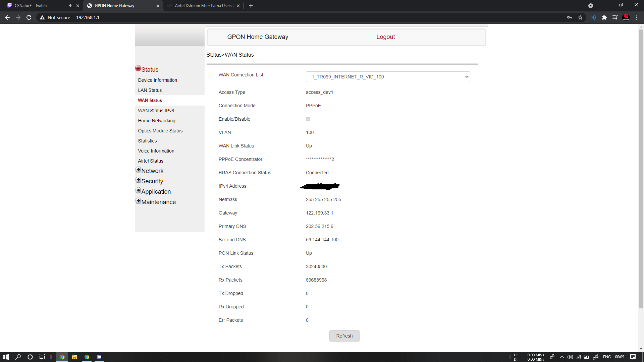Open Optics Module Status page
Image resolution: width=644 pixels, height=362 pixels.
pyautogui.click(x=160, y=131)
